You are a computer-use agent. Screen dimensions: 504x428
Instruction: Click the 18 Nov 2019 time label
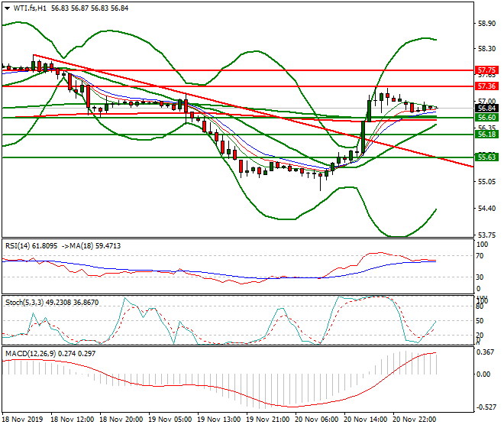(x=22, y=420)
